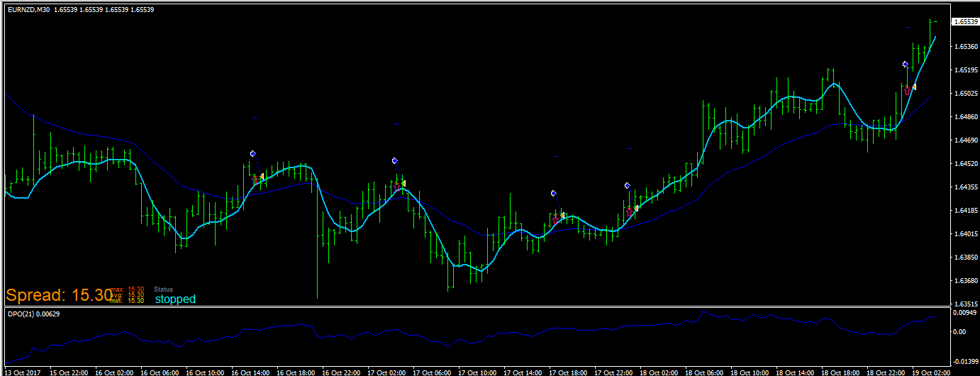980x376 pixels.
Task: Click the EURNZD,M30 chart title text
Action: pos(29,10)
